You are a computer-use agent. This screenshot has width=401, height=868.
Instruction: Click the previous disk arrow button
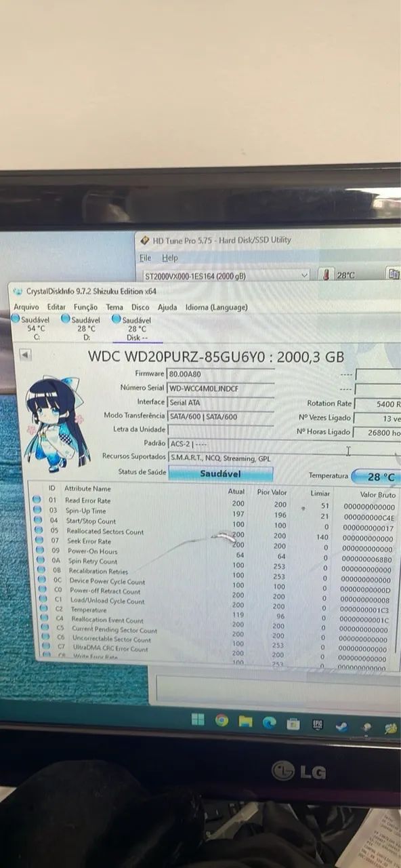click(x=24, y=355)
